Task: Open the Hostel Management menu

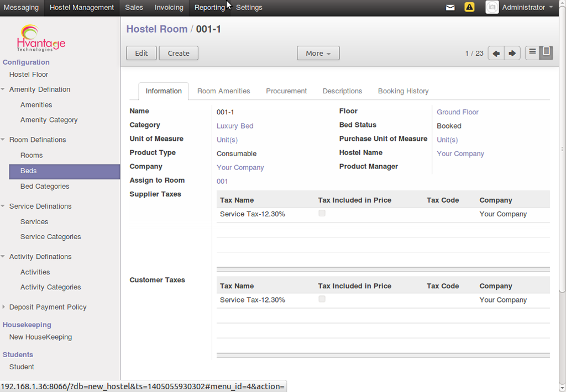Action: (82, 8)
